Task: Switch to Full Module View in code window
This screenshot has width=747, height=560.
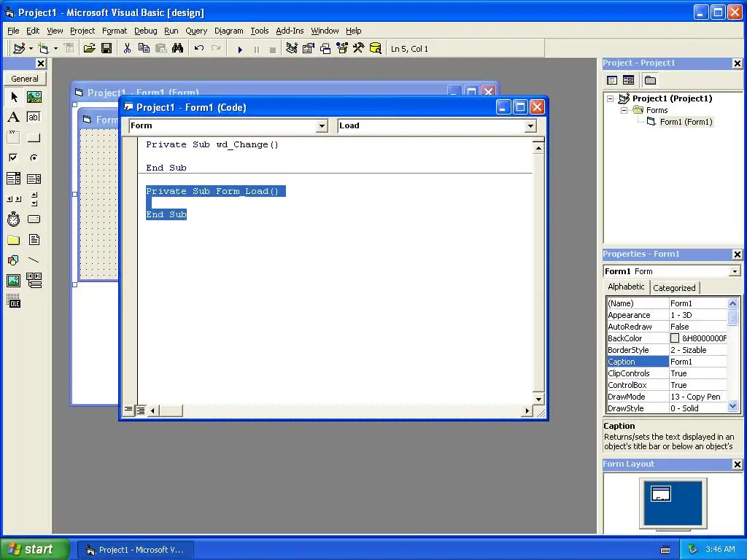Action: (141, 410)
